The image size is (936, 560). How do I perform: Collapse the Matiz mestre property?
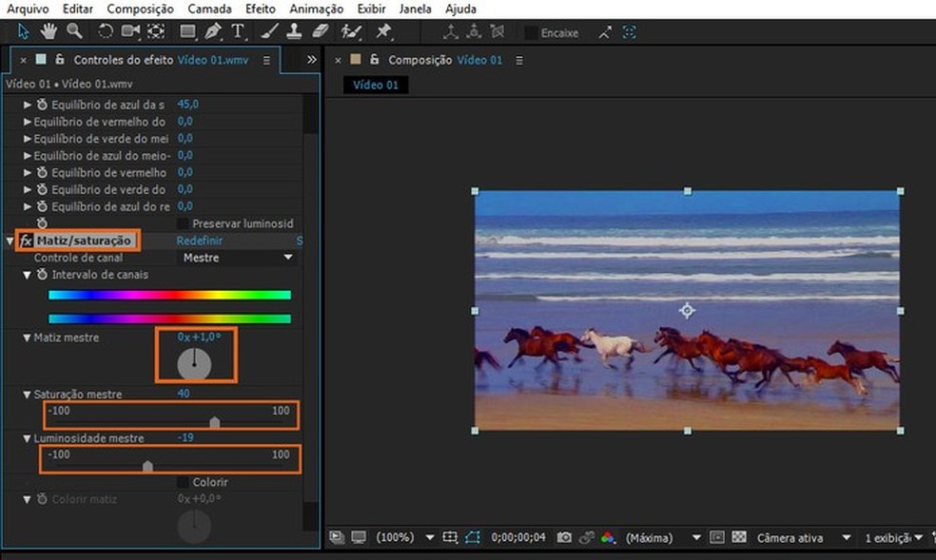[27, 338]
